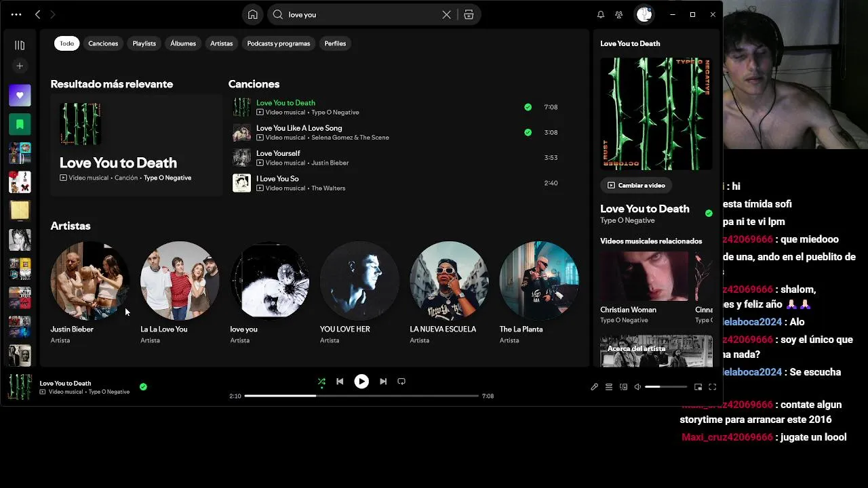
Task: Toggle shuffle playback
Action: tap(321, 382)
